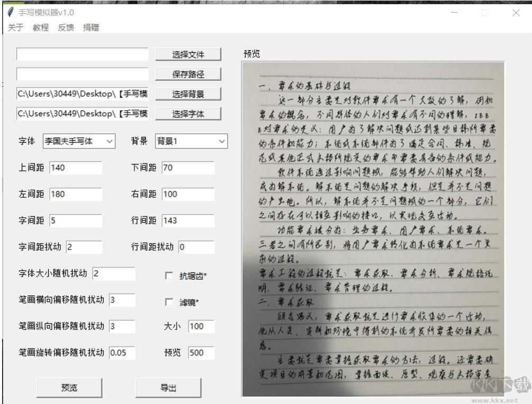
Task: Enable the 抗锯齿 checkbox
Action: (168, 275)
